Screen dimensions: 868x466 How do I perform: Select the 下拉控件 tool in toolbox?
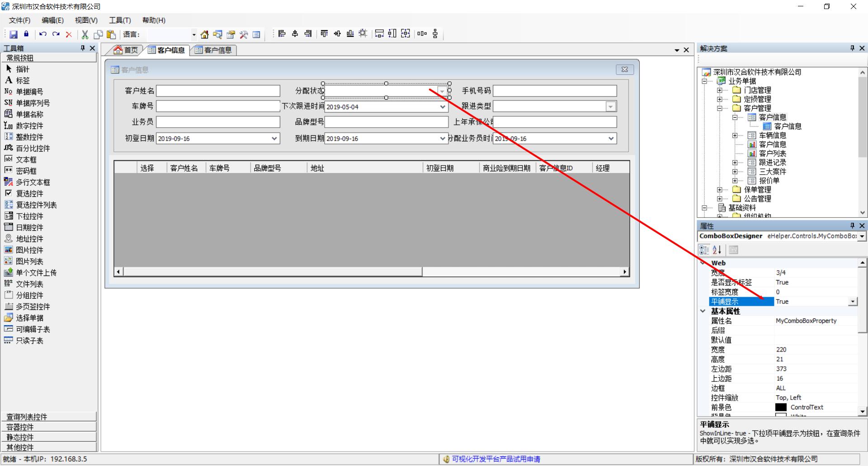(x=29, y=216)
